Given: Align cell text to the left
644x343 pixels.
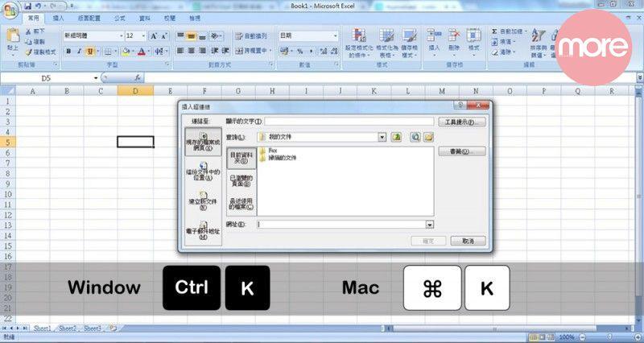Looking at the screenshot, I should coord(180,51).
